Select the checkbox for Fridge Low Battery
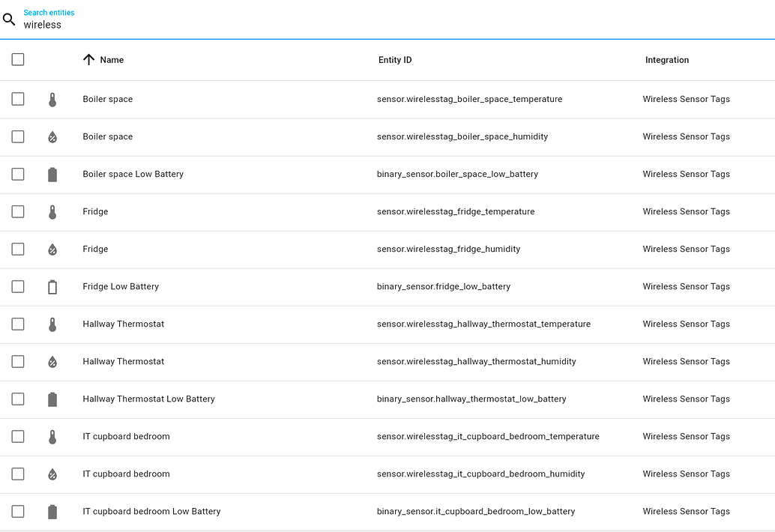 17,286
